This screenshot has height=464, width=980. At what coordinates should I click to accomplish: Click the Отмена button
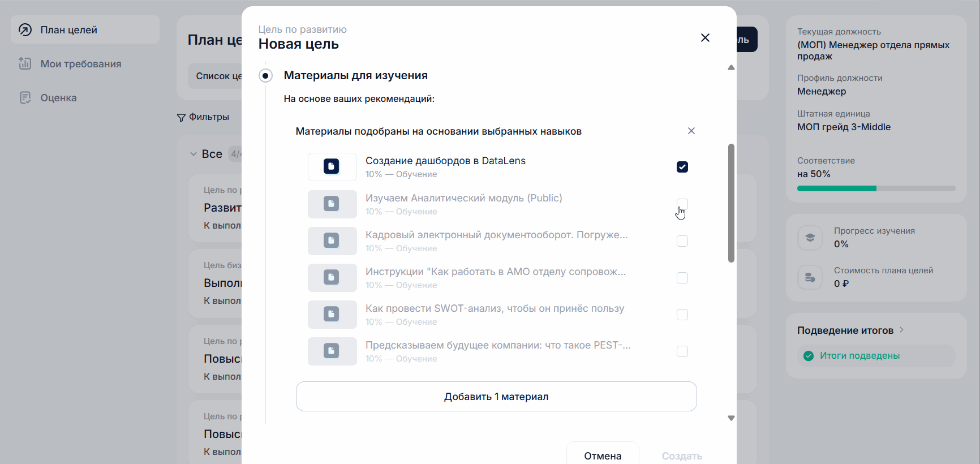603,456
